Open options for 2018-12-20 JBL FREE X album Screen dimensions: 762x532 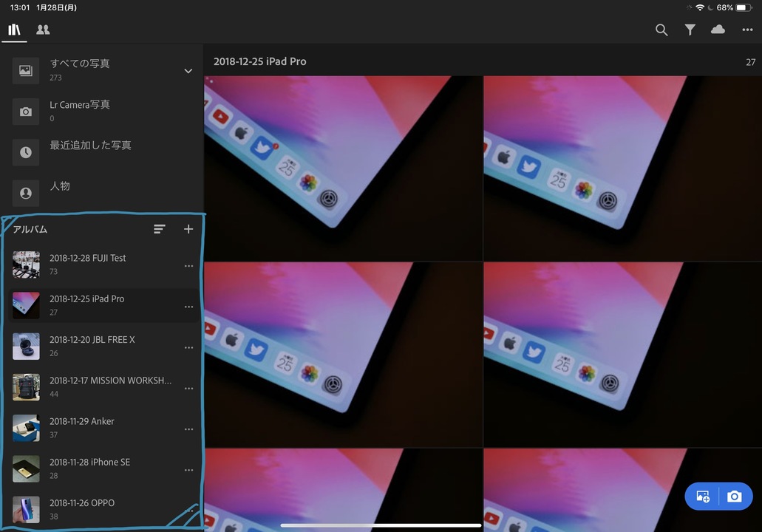pos(188,348)
